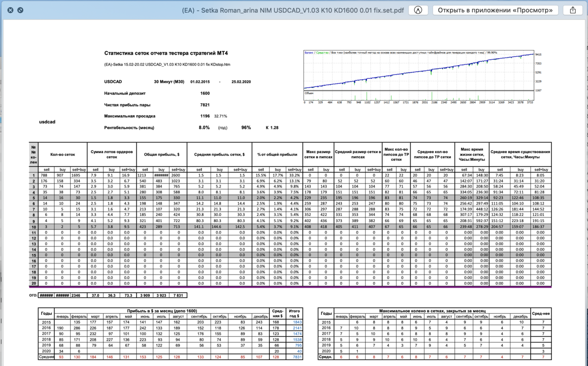Click the blue 2141 total for 2016
Screen dimensions: 588x366
coord(297,328)
